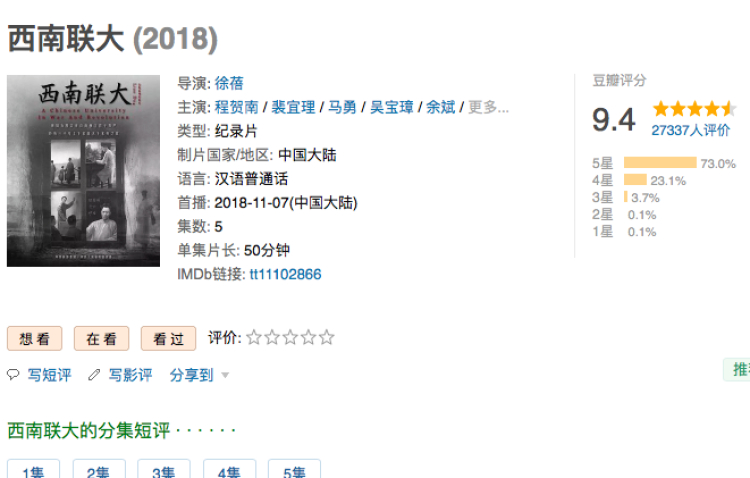Click the speech bubble icon for 写短评
750x478 pixels.
(x=13, y=375)
